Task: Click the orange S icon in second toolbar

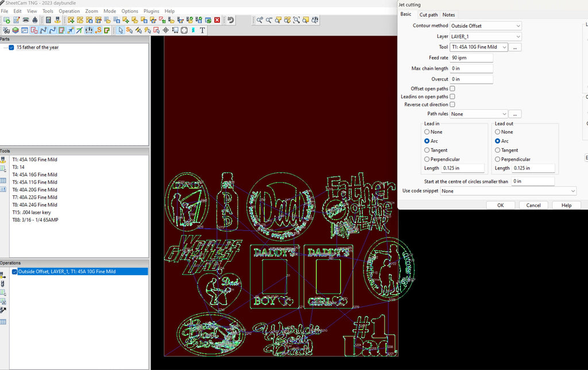Action: 98,30
